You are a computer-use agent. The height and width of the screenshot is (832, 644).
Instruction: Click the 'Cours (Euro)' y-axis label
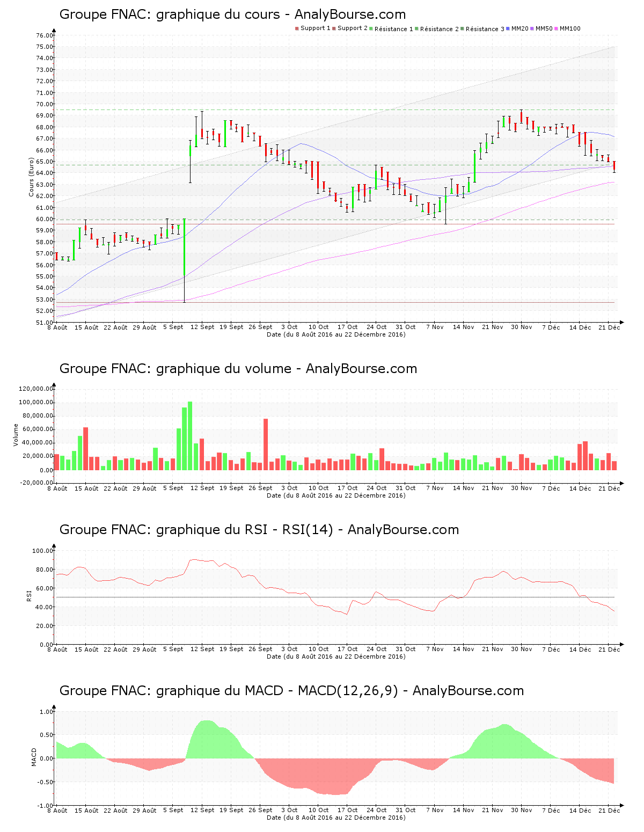point(31,177)
